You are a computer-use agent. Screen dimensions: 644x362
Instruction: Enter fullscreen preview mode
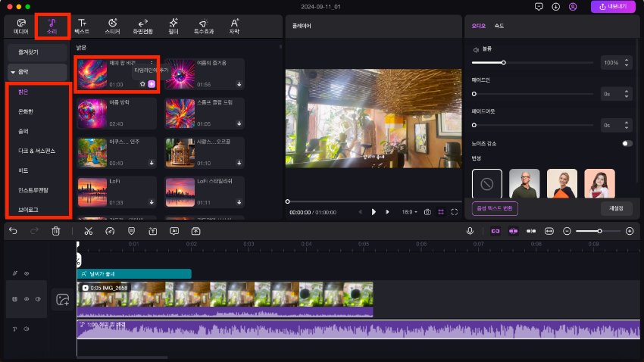coord(455,212)
